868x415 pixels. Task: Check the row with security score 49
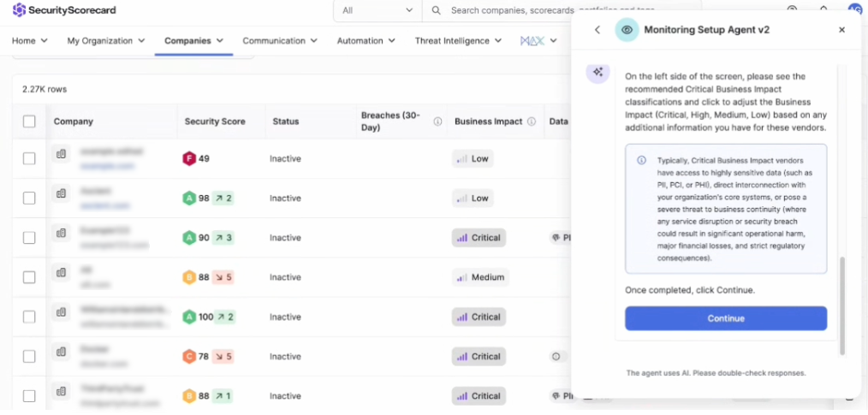pyautogui.click(x=29, y=159)
